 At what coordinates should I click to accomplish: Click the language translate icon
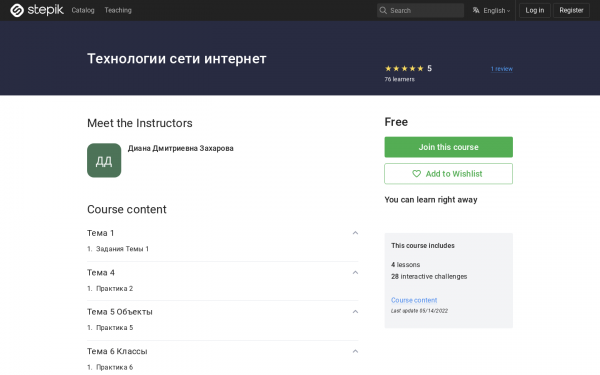[x=476, y=10]
